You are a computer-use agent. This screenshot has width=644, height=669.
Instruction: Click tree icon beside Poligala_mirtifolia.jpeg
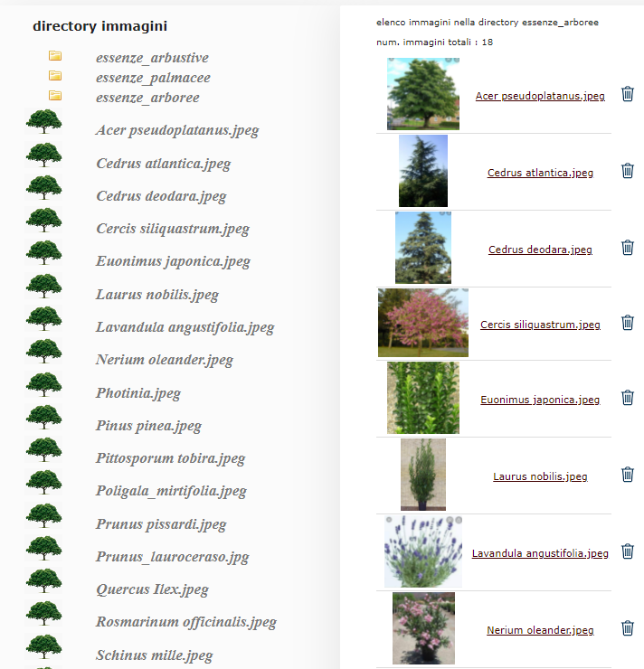tap(43, 482)
